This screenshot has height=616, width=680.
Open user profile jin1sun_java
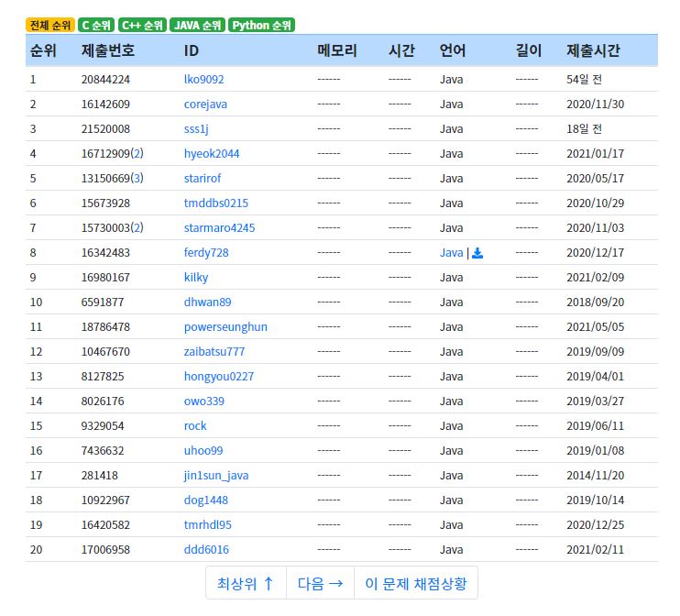pos(216,476)
